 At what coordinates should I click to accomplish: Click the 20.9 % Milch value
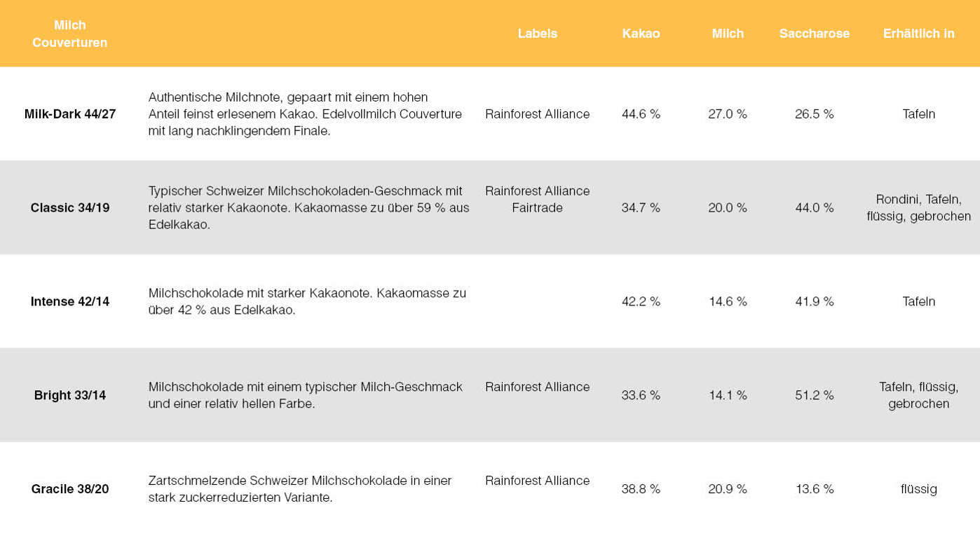[728, 489]
